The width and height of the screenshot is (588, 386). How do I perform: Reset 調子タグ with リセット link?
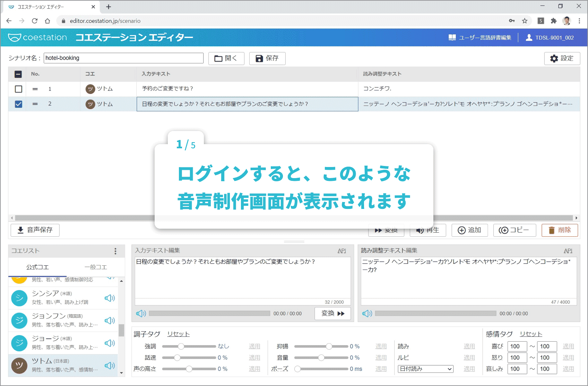[178, 334]
